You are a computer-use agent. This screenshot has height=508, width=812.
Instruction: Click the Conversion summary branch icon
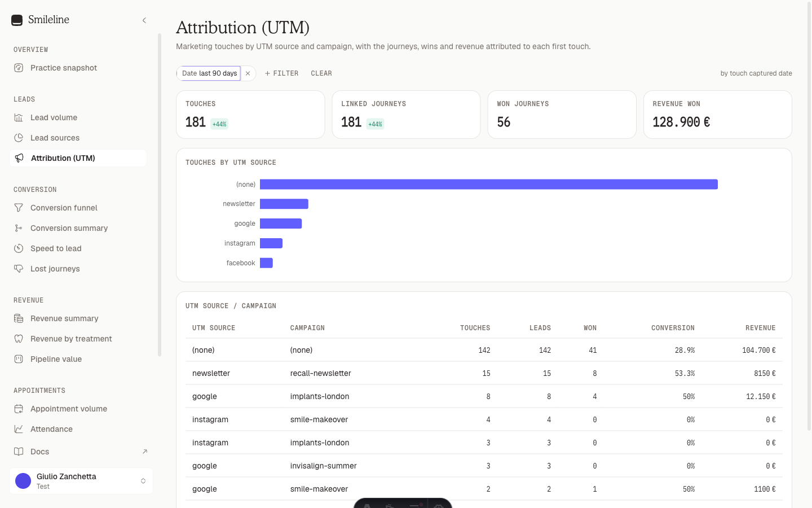[x=19, y=228]
